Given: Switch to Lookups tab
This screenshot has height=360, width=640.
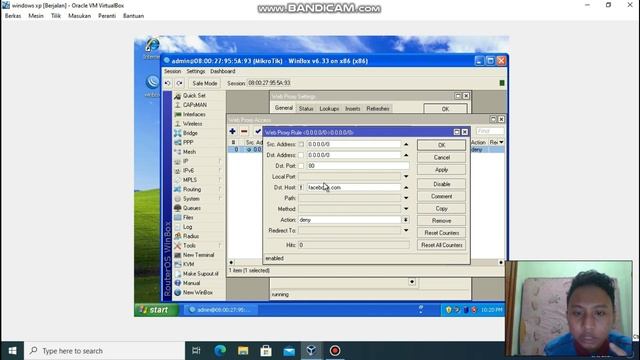Looking at the screenshot, I should (x=329, y=109).
